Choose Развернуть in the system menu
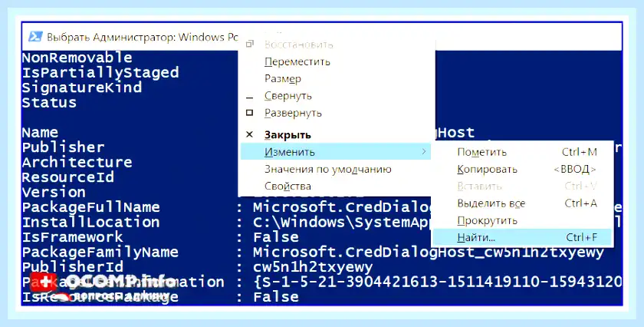 [x=293, y=113]
